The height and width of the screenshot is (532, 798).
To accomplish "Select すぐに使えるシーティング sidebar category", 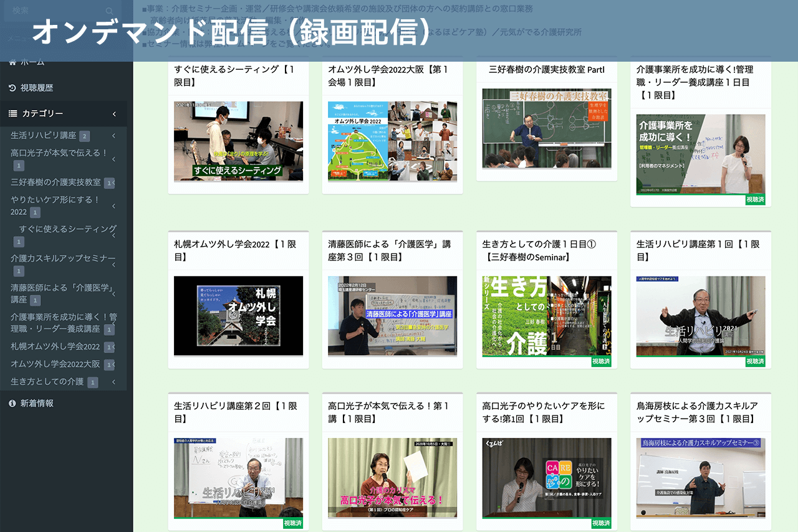I will tap(67, 229).
